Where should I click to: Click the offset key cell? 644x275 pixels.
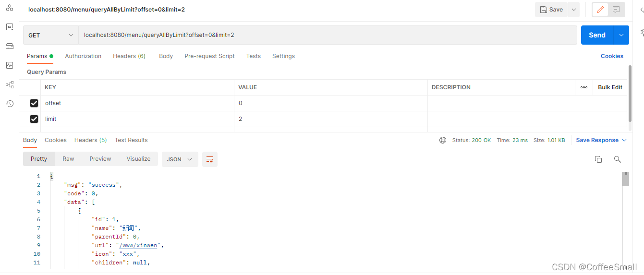click(137, 103)
